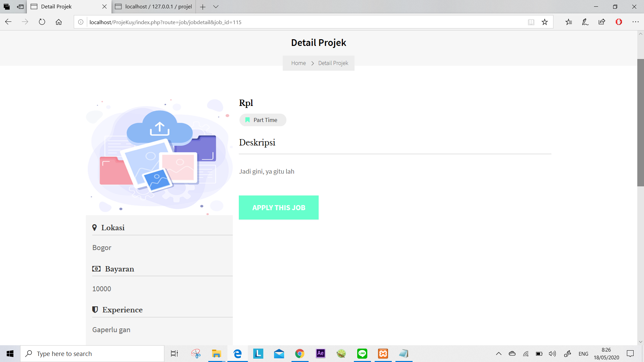Open After Effects from taskbar
Image resolution: width=644 pixels, height=362 pixels.
(x=321, y=354)
